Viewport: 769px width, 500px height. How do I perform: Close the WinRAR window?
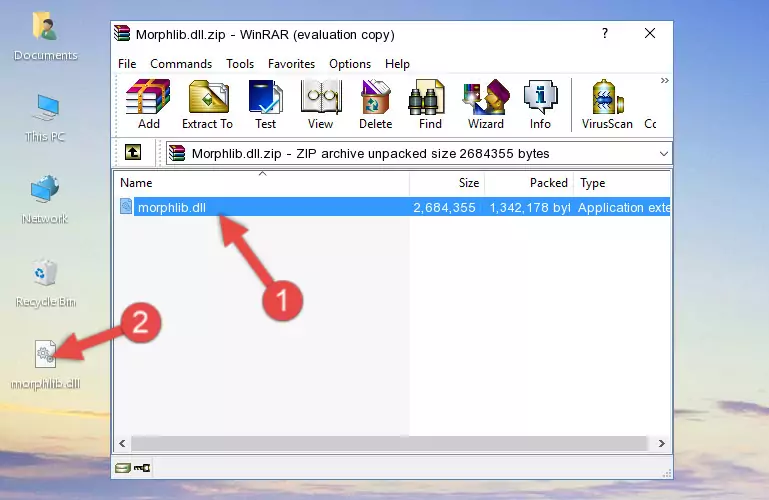pyautogui.click(x=650, y=33)
